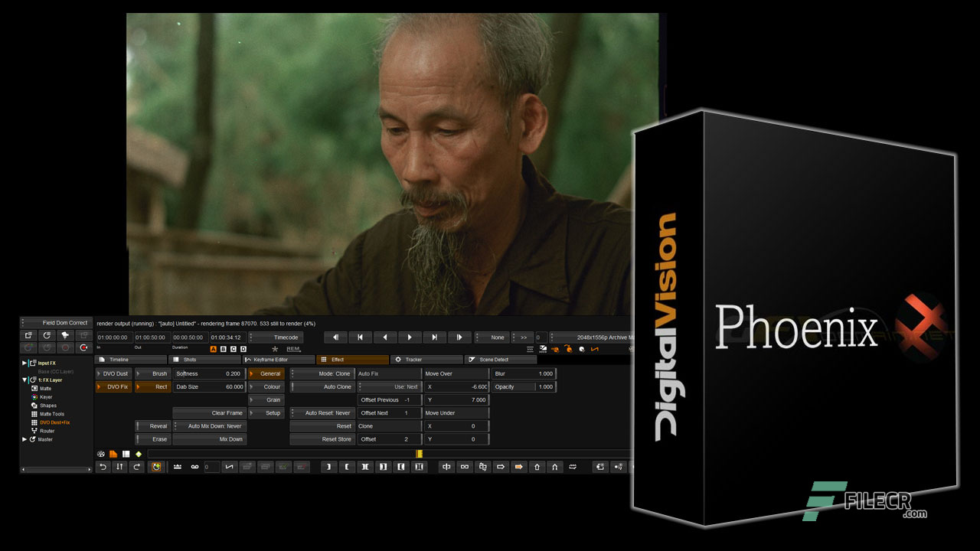Click the curve segment icon in bottom toolbar
This screenshot has width=980, height=551.
click(x=229, y=467)
